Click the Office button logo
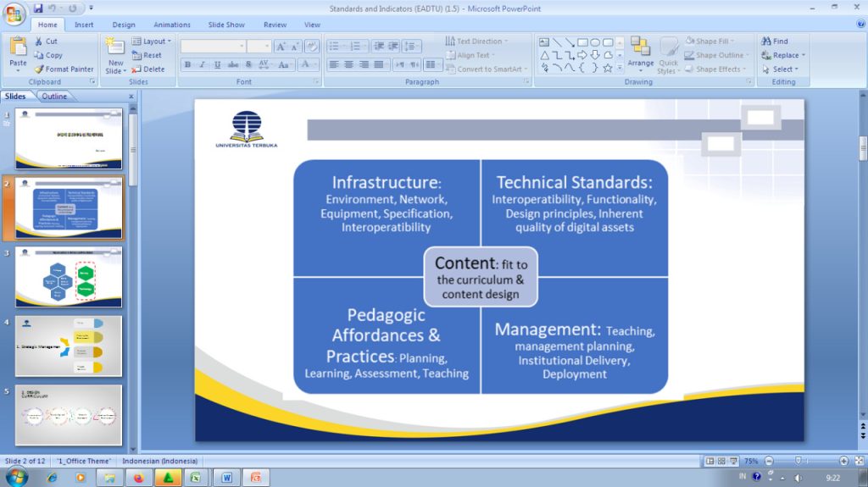Viewport: 868px width, 487px height. pos(14,14)
